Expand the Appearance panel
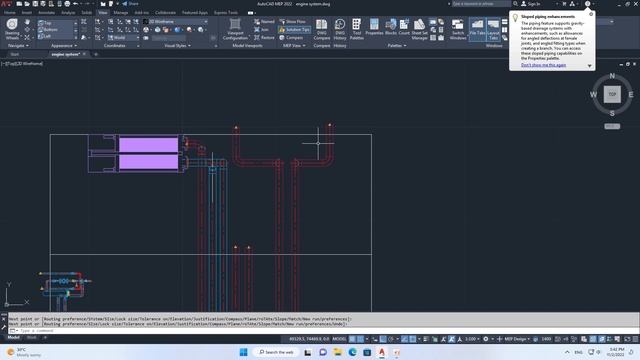The height and width of the screenshot is (360, 640). coord(64,46)
